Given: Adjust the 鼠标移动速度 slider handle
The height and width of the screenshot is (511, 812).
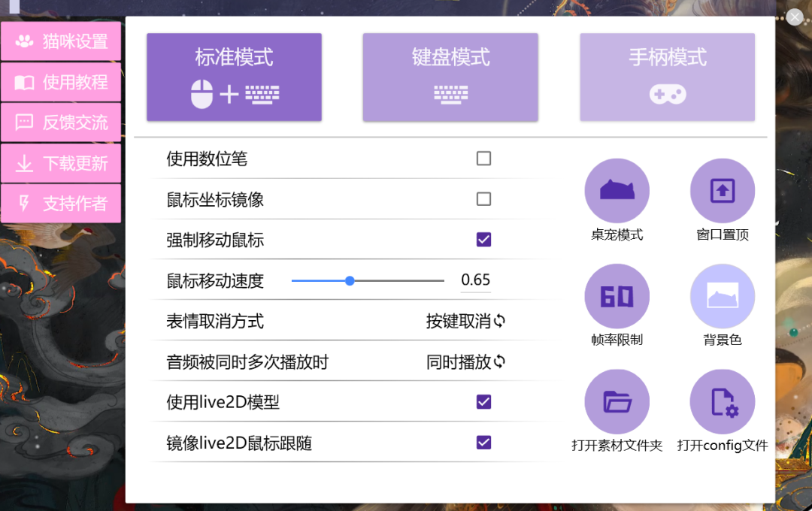Looking at the screenshot, I should point(350,280).
